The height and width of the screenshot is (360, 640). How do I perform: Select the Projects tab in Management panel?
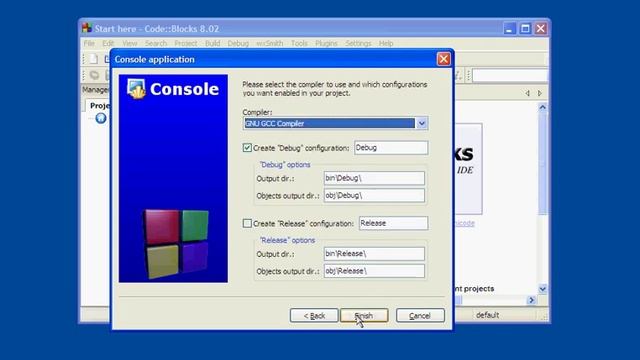[100, 106]
